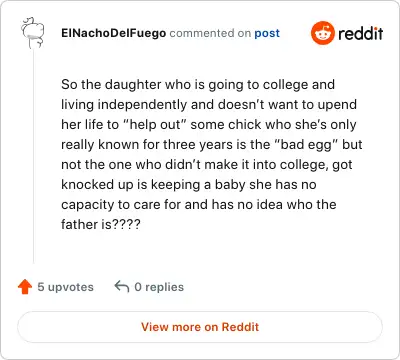
Task: Click the line beginning "knocked up is keeping"
Action: pos(189,185)
